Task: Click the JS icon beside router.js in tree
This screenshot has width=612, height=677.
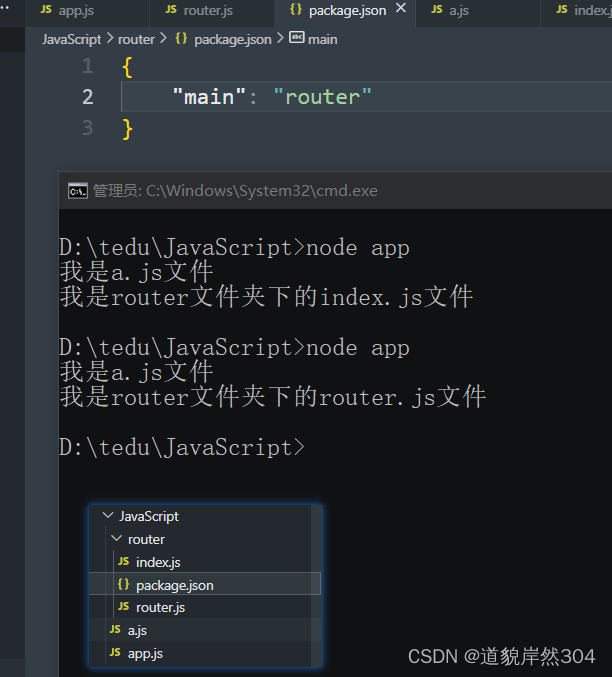Action: [x=124, y=607]
